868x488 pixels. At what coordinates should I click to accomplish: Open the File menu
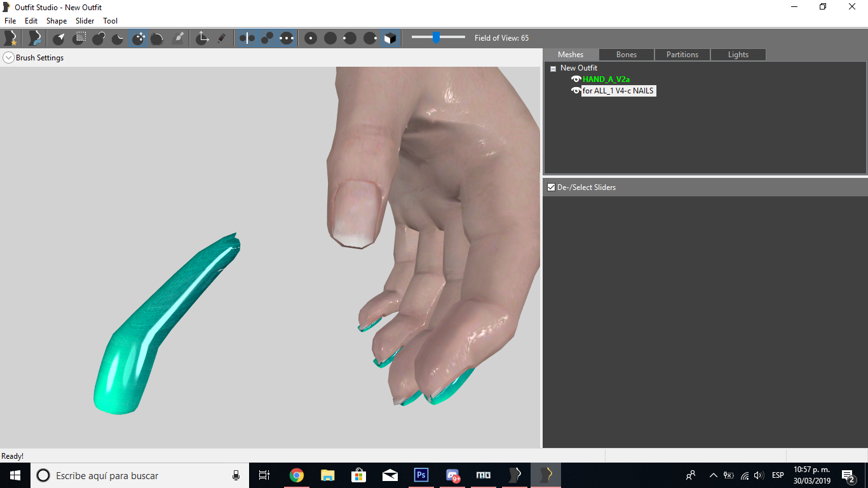[x=10, y=21]
